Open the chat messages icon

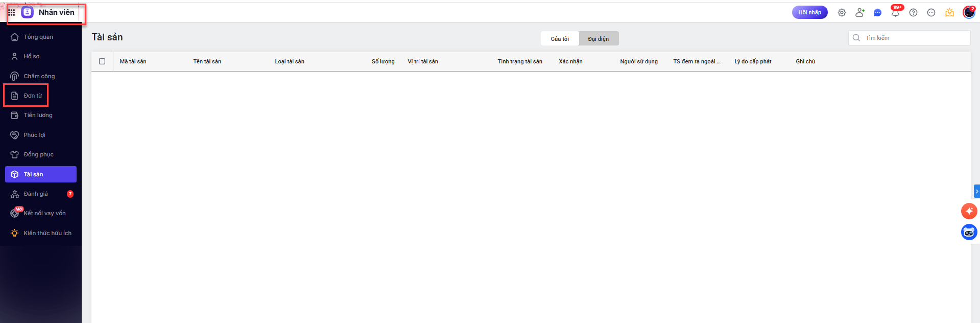877,13
